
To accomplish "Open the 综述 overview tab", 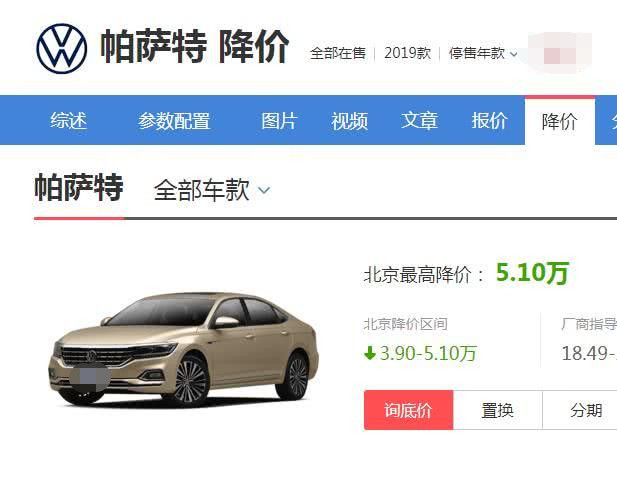I will coord(68,120).
